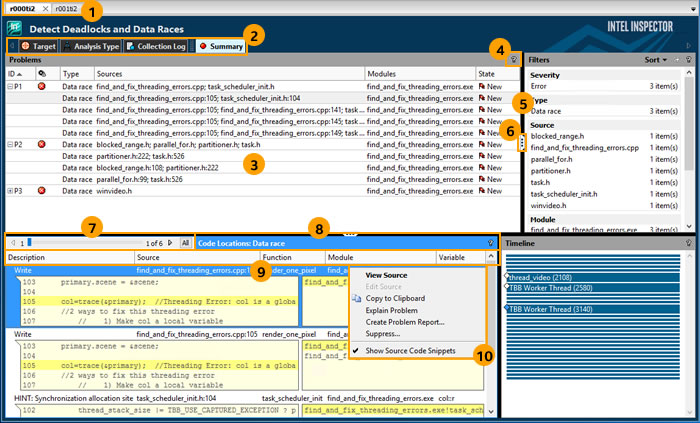The height and width of the screenshot is (423, 700).
Task: Open the Analysis Type tab
Action: pos(92,46)
